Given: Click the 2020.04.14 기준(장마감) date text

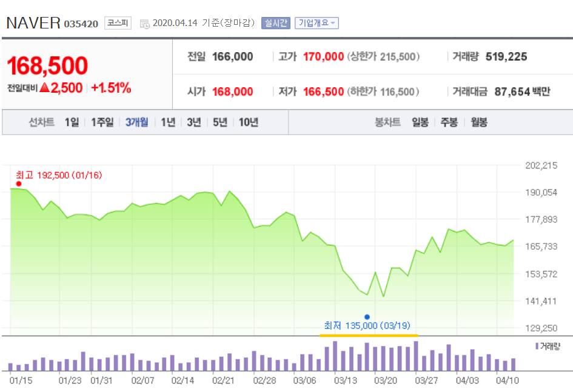Looking at the screenshot, I should click(204, 23).
